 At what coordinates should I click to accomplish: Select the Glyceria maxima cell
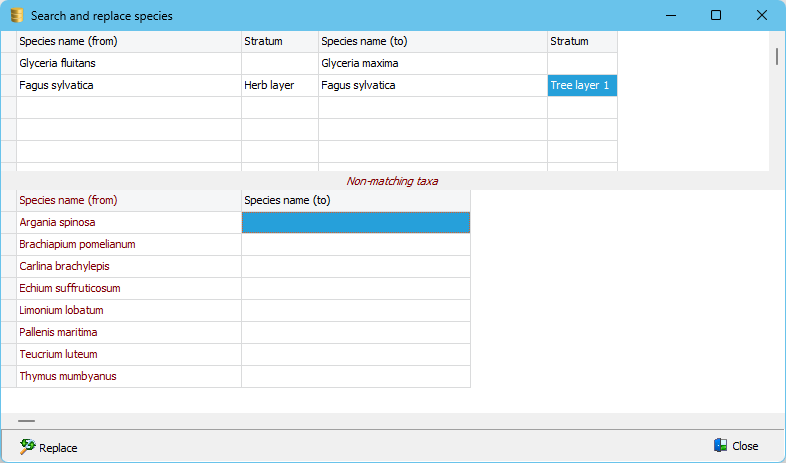(x=433, y=64)
